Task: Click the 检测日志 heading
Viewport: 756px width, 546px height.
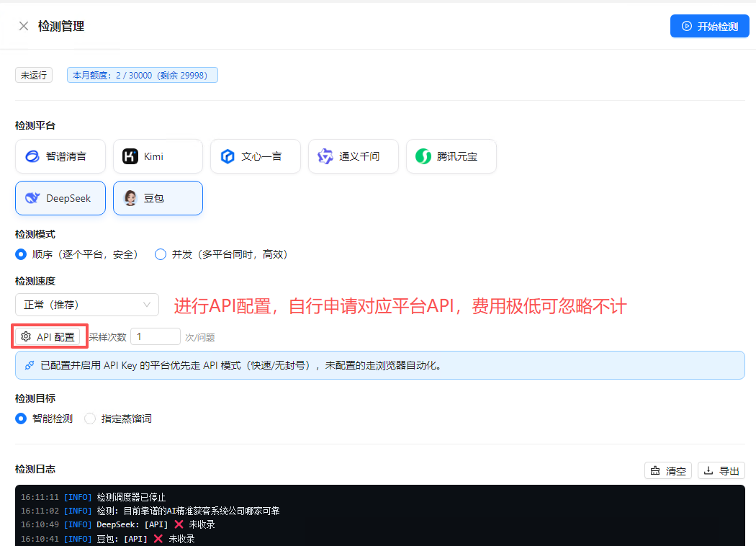Action: tap(35, 469)
